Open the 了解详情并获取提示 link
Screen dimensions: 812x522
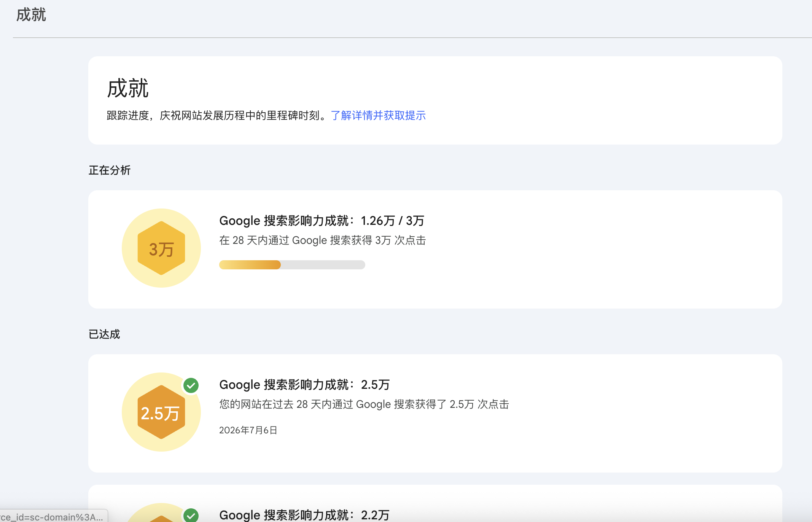(x=378, y=115)
